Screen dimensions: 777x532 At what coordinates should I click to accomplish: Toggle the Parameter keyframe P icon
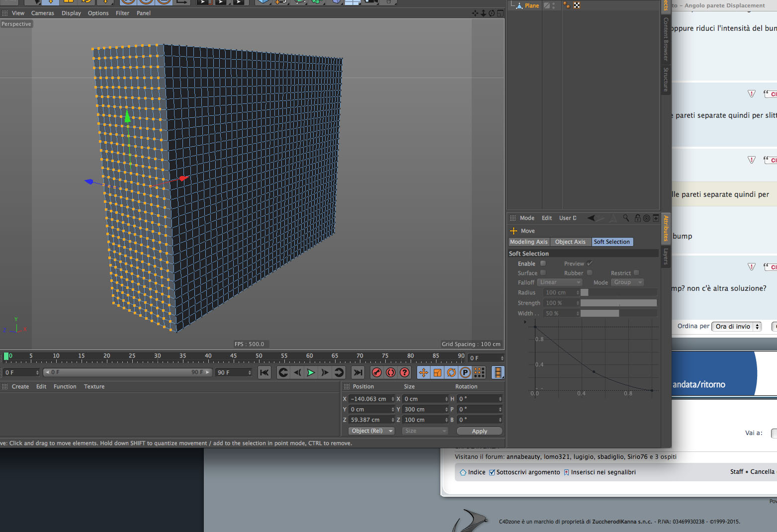point(465,372)
